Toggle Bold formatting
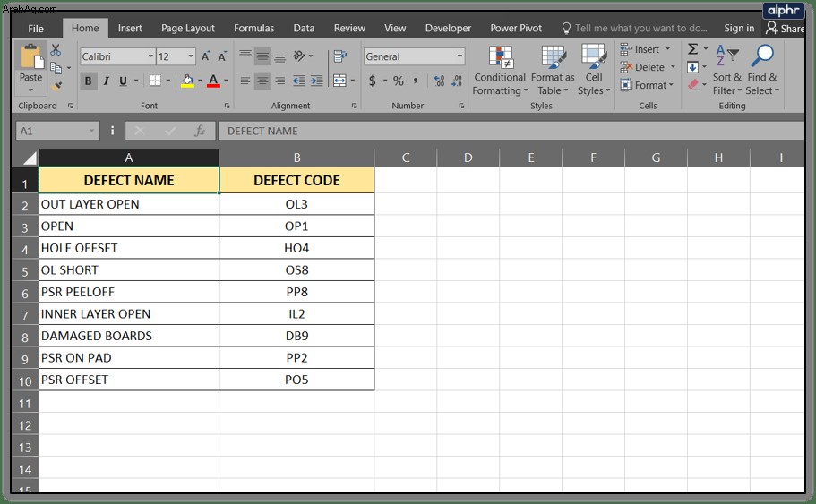Viewport: 816px width, 504px height. click(x=88, y=81)
